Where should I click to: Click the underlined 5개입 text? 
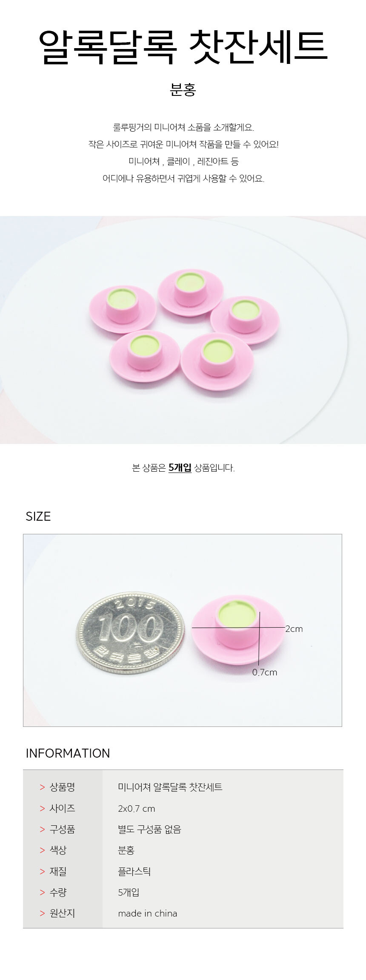click(180, 468)
